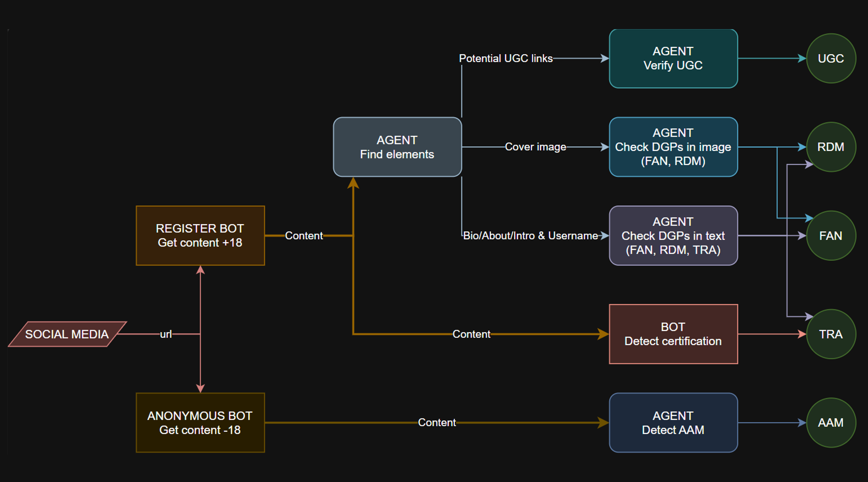Click the AGENT Find elements node
This screenshot has width=868, height=482.
tap(397, 147)
